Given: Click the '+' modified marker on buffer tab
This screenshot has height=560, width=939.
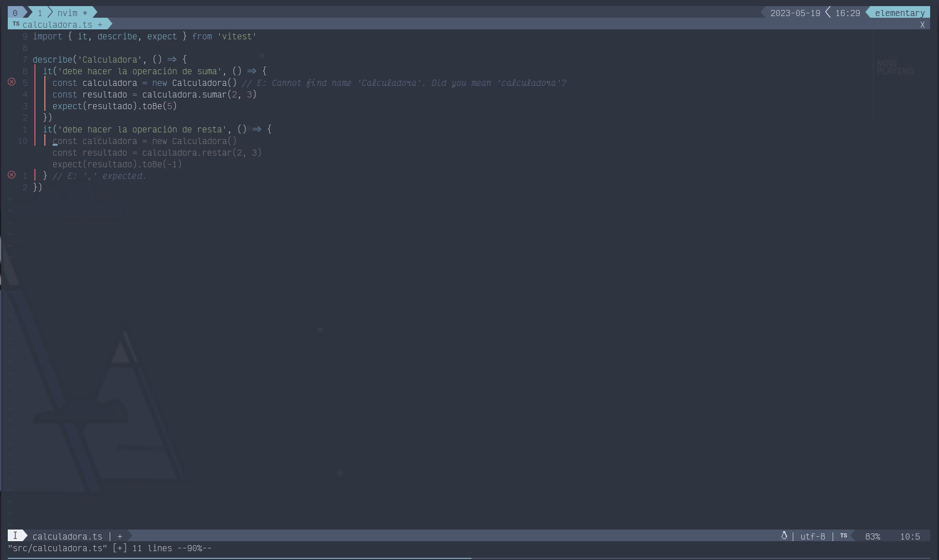Looking at the screenshot, I should pyautogui.click(x=100, y=24).
